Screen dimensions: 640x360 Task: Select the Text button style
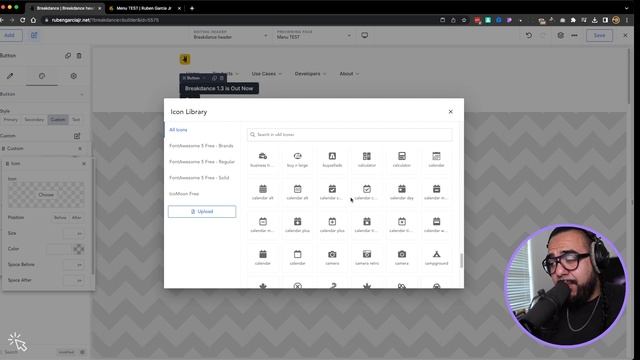pyautogui.click(x=76, y=120)
